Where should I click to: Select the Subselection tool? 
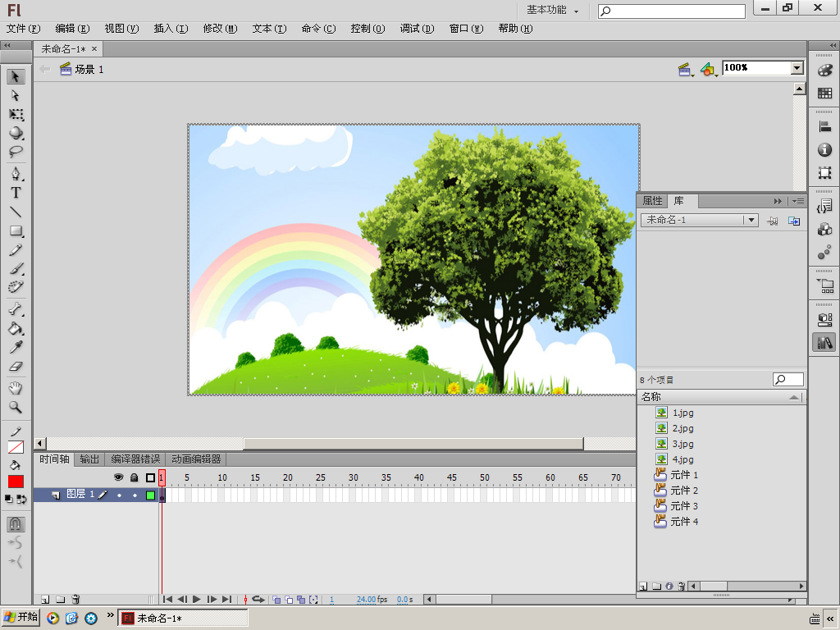tap(16, 95)
